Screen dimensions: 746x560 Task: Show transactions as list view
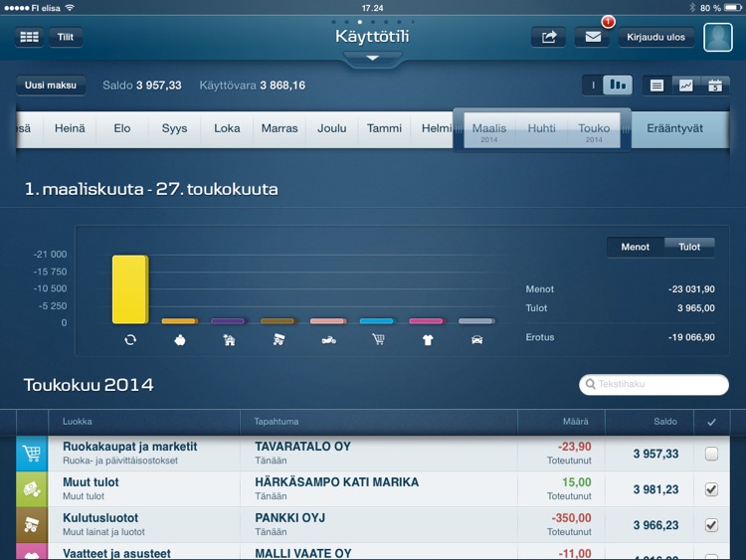pyautogui.click(x=657, y=86)
